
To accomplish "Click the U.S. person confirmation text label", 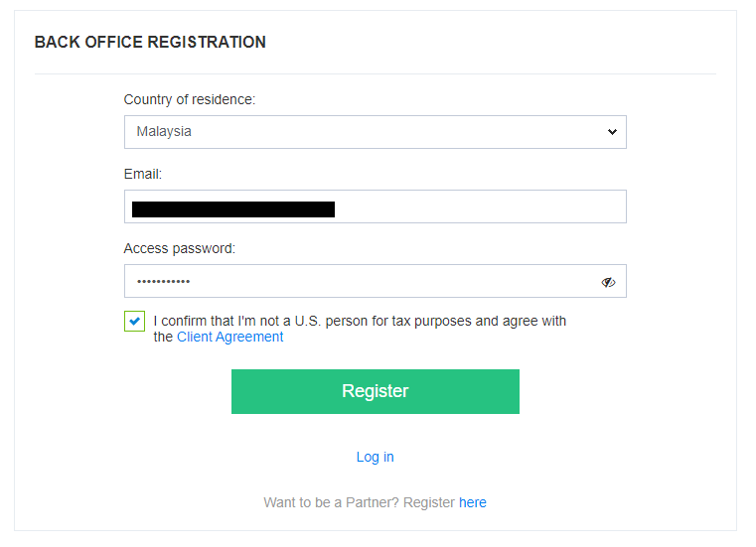I will (360, 329).
